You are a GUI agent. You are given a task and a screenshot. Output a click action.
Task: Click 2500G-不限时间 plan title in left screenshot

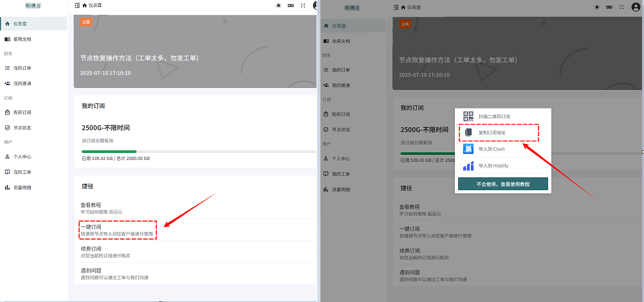[x=106, y=128]
